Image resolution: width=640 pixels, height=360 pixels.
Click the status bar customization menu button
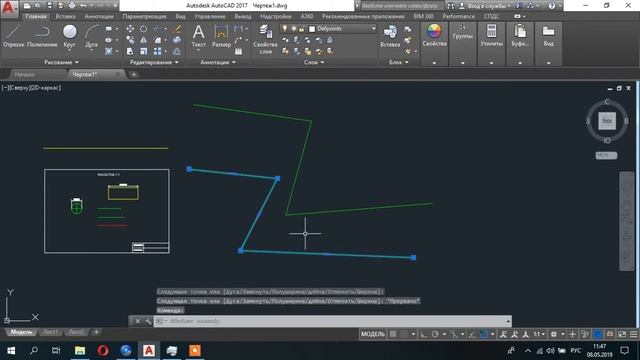633,334
